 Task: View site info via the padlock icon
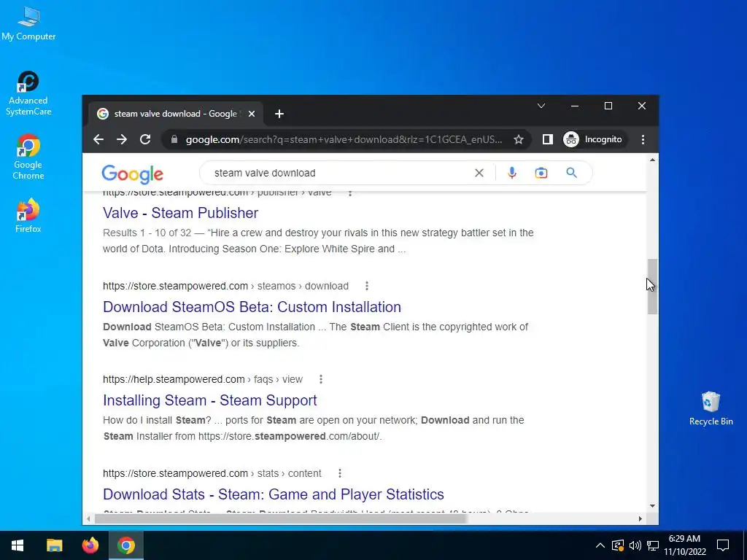(x=174, y=139)
